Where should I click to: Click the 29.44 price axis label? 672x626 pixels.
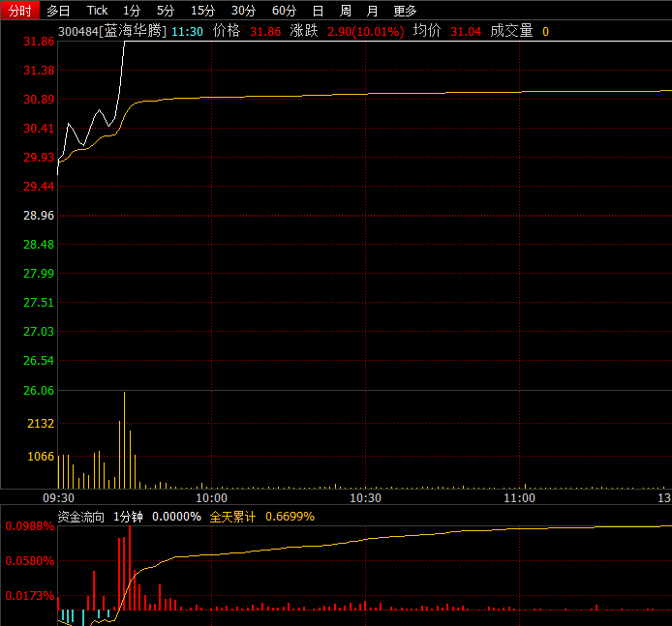click(39, 187)
